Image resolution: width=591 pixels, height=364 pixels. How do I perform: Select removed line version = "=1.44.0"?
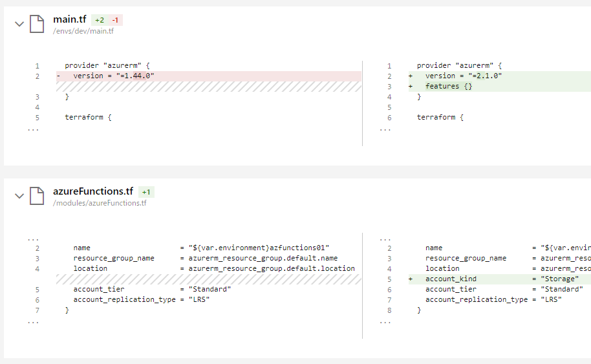209,76
